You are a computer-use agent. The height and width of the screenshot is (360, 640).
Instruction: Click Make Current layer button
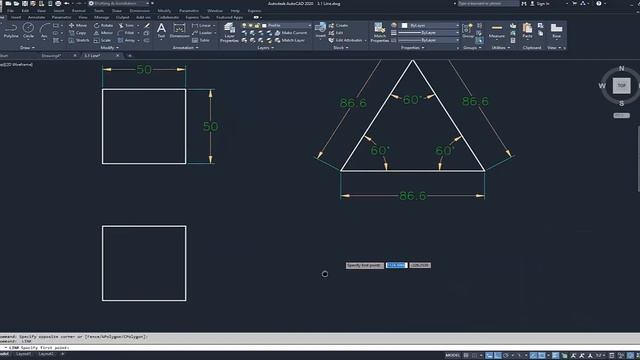[x=290, y=33]
